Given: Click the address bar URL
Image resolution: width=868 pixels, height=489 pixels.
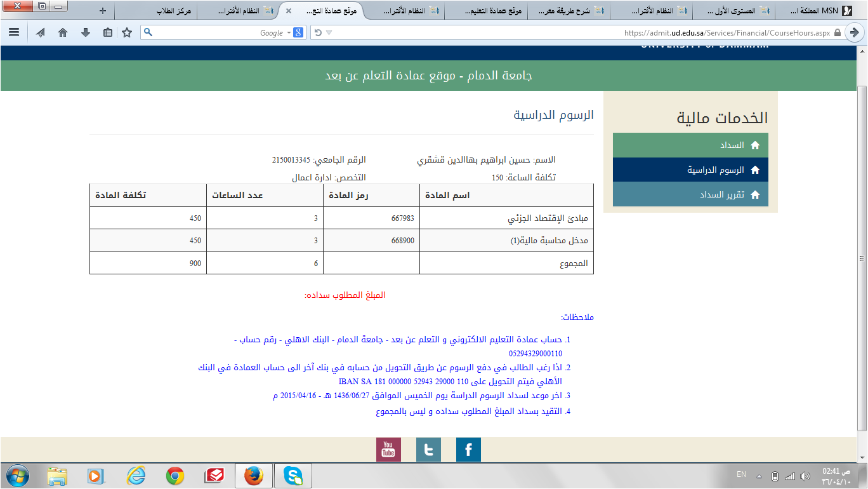Looking at the screenshot, I should coord(727,32).
